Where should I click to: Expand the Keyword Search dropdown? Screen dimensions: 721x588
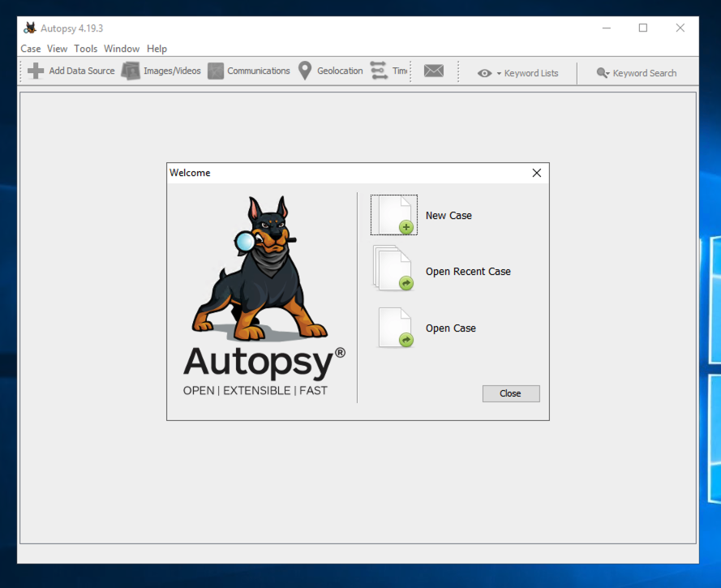(637, 73)
